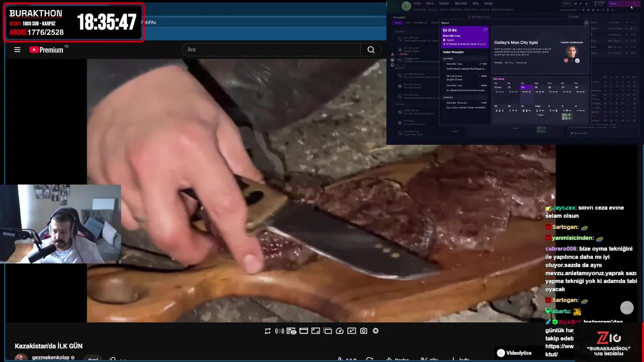The width and height of the screenshot is (644, 362).
Task: Open enhancer settings gear under video
Action: (x=376, y=331)
